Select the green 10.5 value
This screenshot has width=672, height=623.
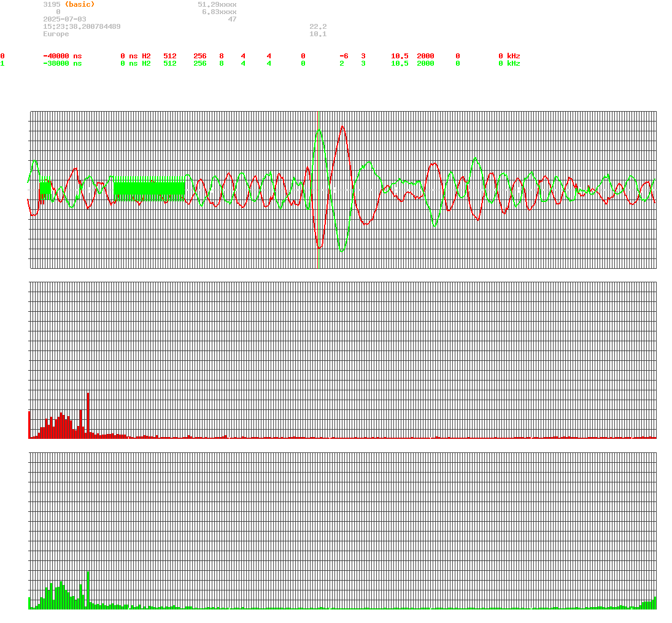coord(400,63)
